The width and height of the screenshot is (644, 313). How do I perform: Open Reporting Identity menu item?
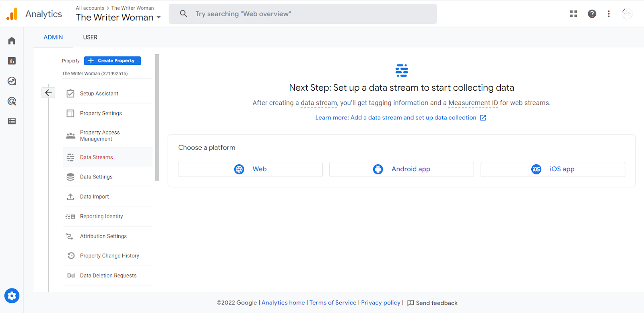click(108, 216)
